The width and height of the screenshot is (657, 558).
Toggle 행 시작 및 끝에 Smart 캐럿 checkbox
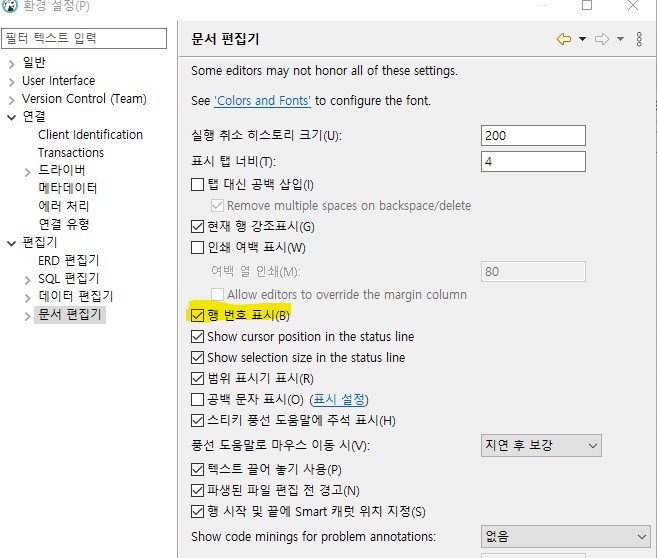click(197, 511)
